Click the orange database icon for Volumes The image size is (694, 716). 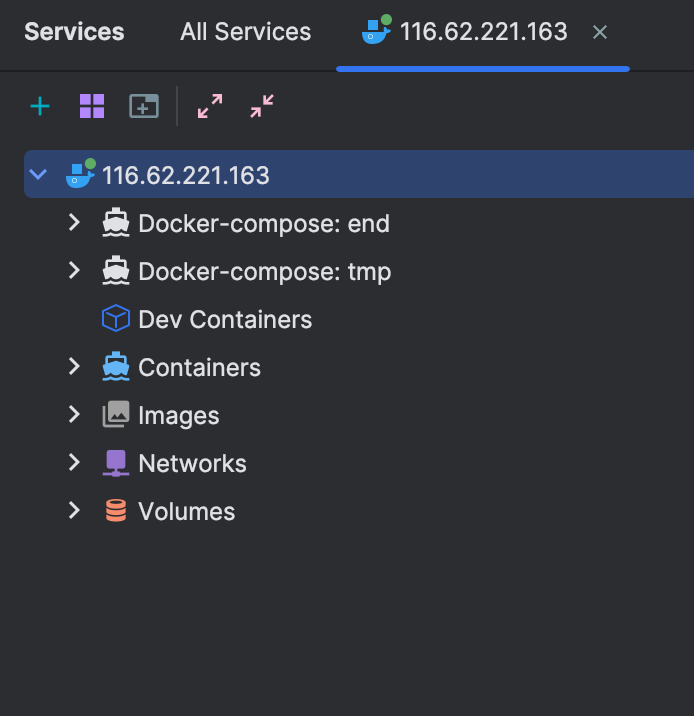pyautogui.click(x=116, y=511)
